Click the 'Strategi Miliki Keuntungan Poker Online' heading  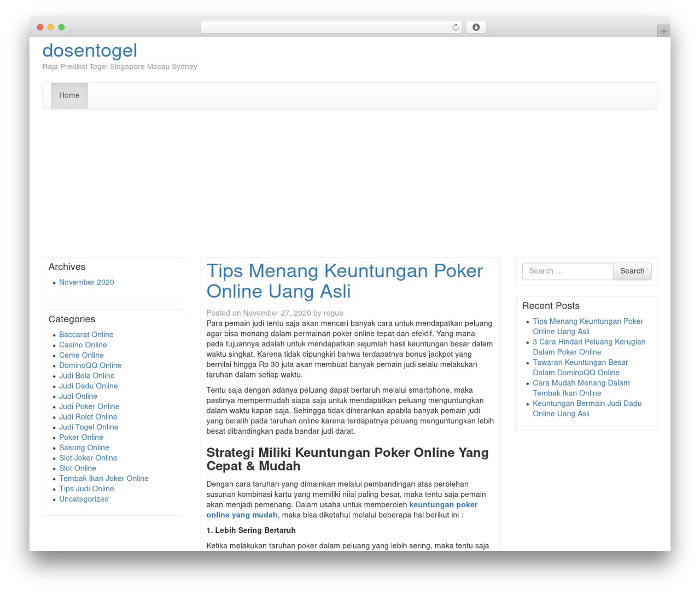pyautogui.click(x=347, y=460)
